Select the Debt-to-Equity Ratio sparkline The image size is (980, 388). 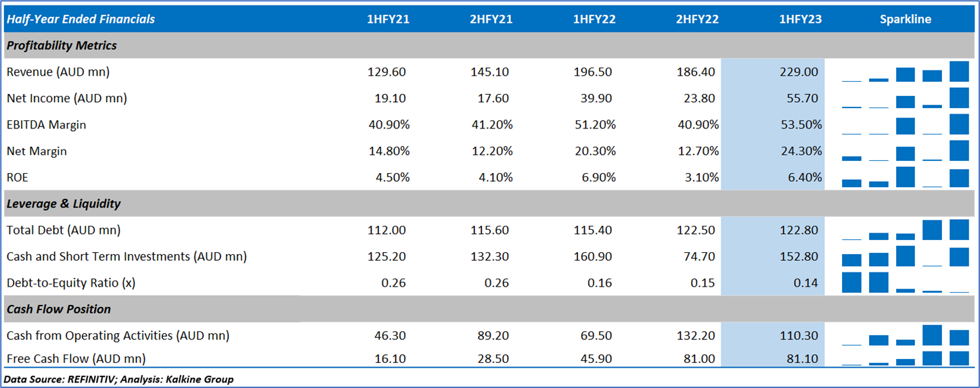coord(905,283)
